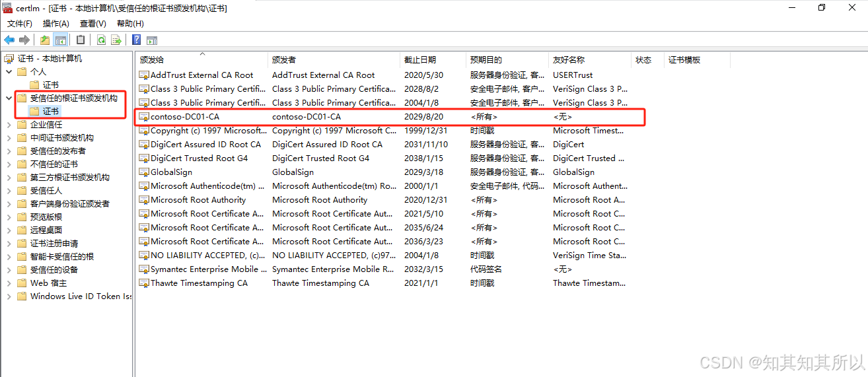Open the 查看(V) menu
The image size is (868, 377).
pyautogui.click(x=92, y=24)
